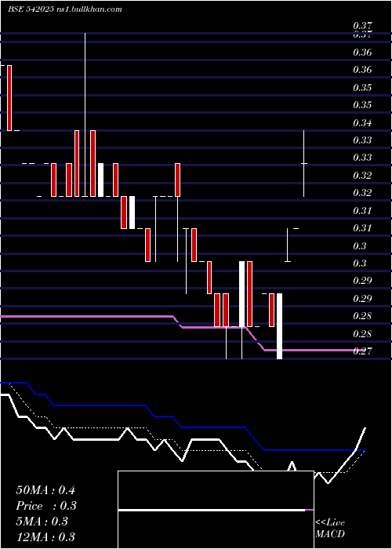Click the 5MA : 0.3 readout
392x549 pixels.
coord(42,522)
